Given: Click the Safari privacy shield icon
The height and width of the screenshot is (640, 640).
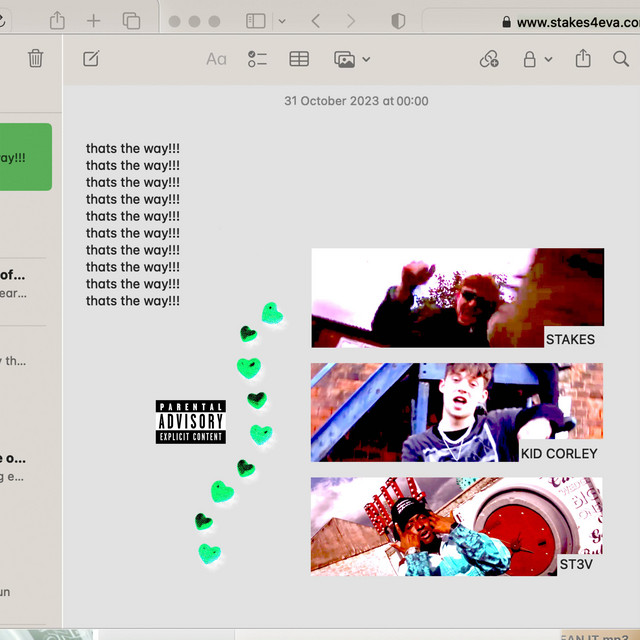Looking at the screenshot, I should (398, 21).
